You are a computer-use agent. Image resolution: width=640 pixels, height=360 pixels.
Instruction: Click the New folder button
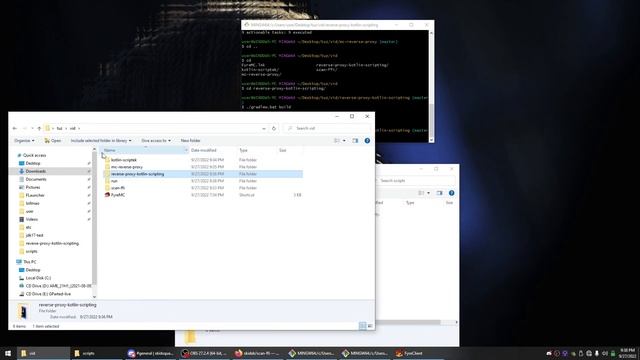click(x=190, y=140)
